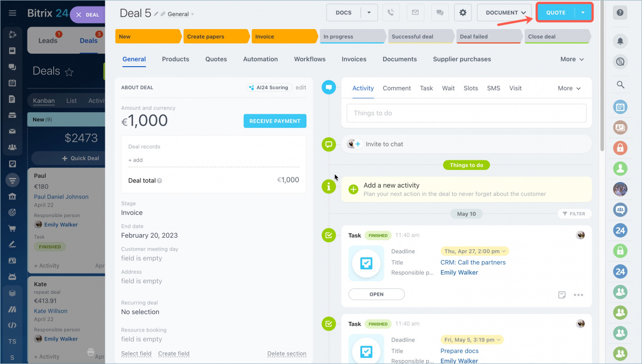The width and height of the screenshot is (642, 364).
Task: Click the chat bubbles icon button
Action: [439, 13]
